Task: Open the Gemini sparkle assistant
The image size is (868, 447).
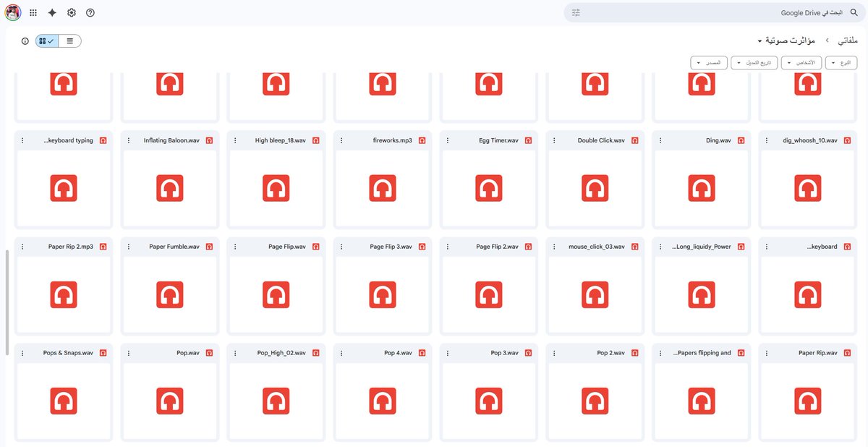Action: [52, 13]
